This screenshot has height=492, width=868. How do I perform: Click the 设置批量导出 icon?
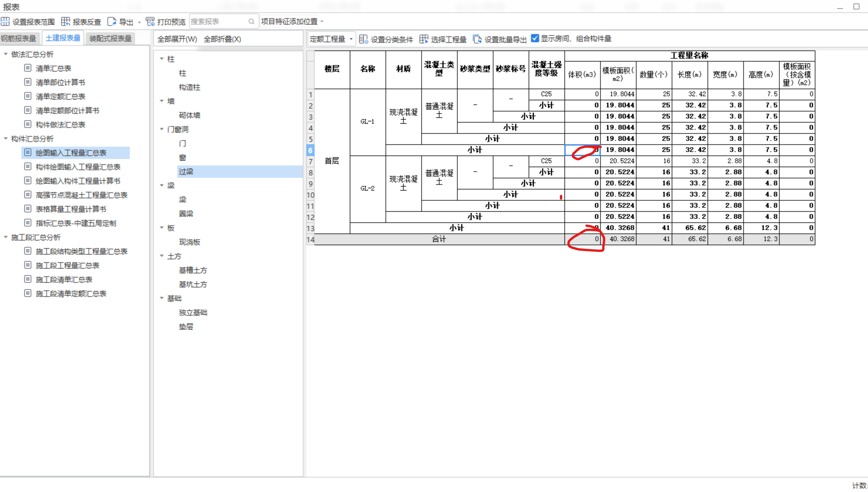pos(477,39)
